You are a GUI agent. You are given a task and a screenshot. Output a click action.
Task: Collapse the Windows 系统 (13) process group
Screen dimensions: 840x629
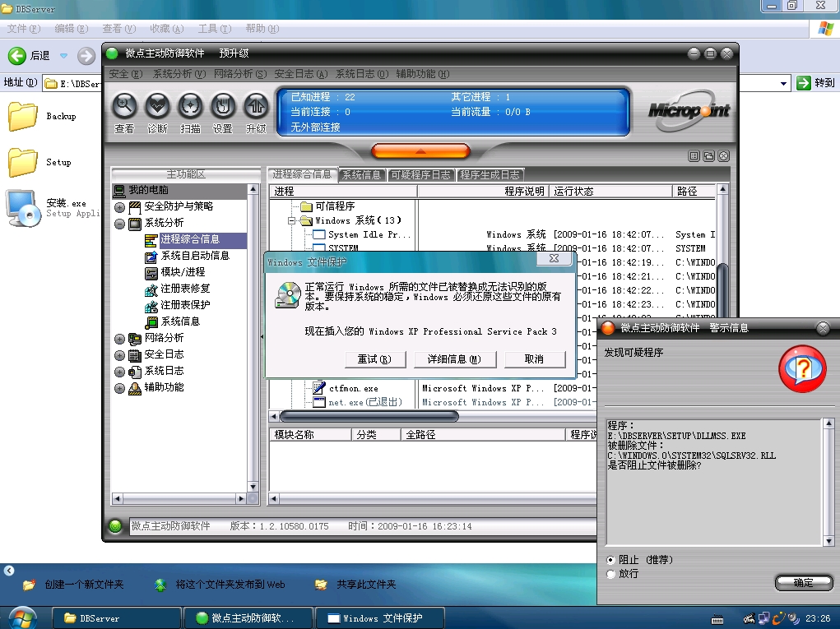[291, 220]
